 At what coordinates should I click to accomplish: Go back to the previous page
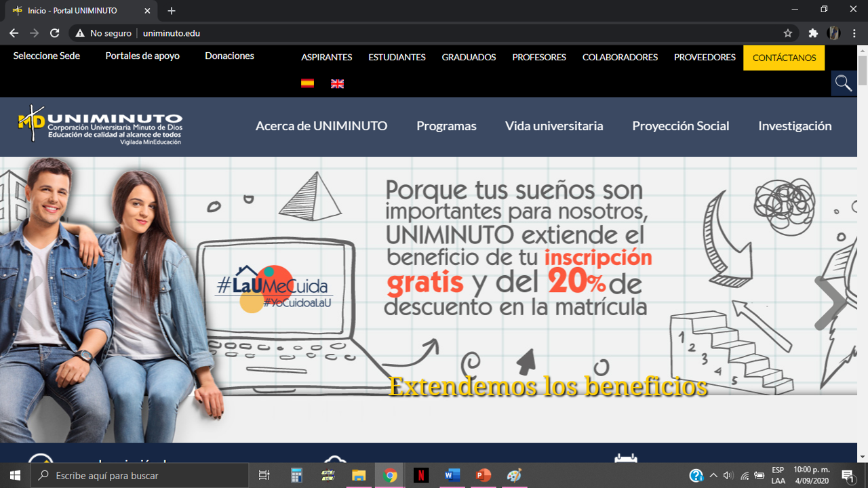14,33
